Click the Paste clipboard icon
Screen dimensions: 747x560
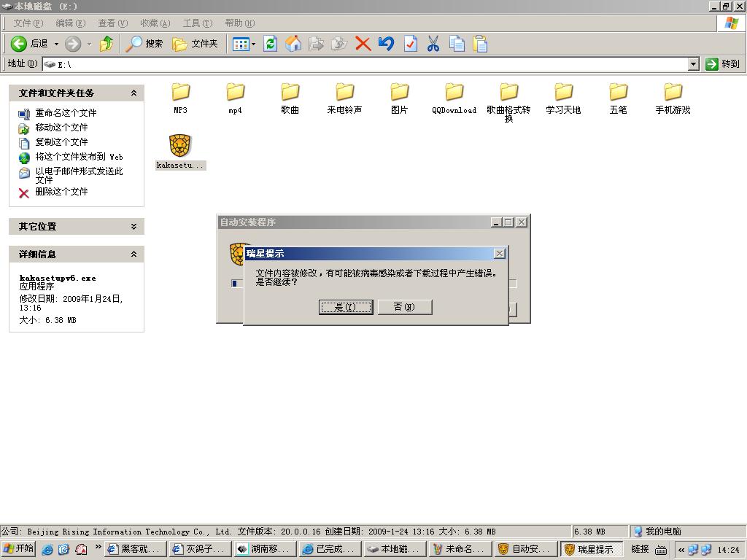coord(480,44)
